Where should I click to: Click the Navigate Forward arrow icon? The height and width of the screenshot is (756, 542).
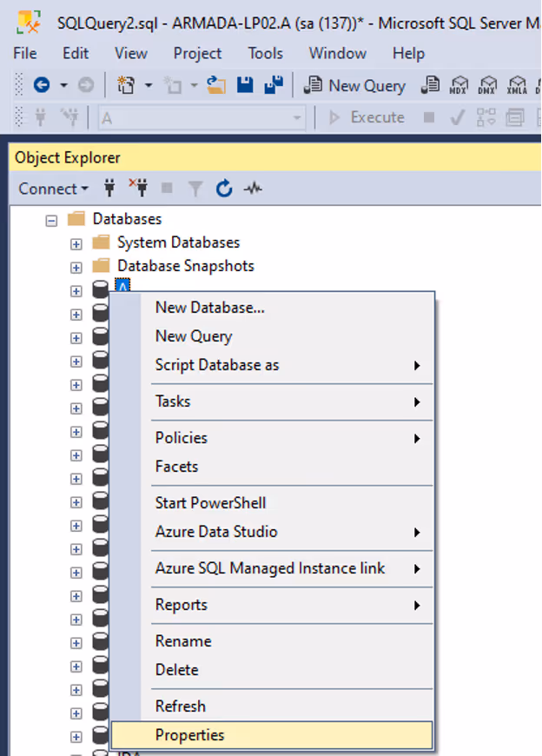(x=86, y=85)
